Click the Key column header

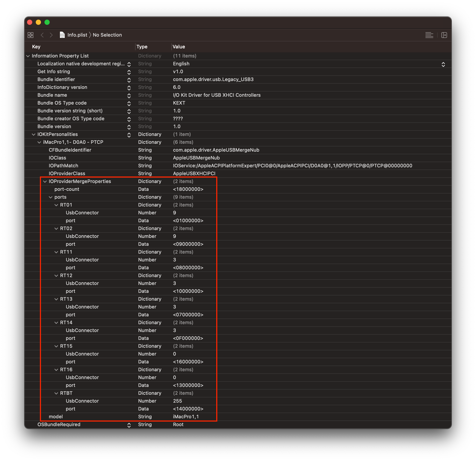click(36, 47)
